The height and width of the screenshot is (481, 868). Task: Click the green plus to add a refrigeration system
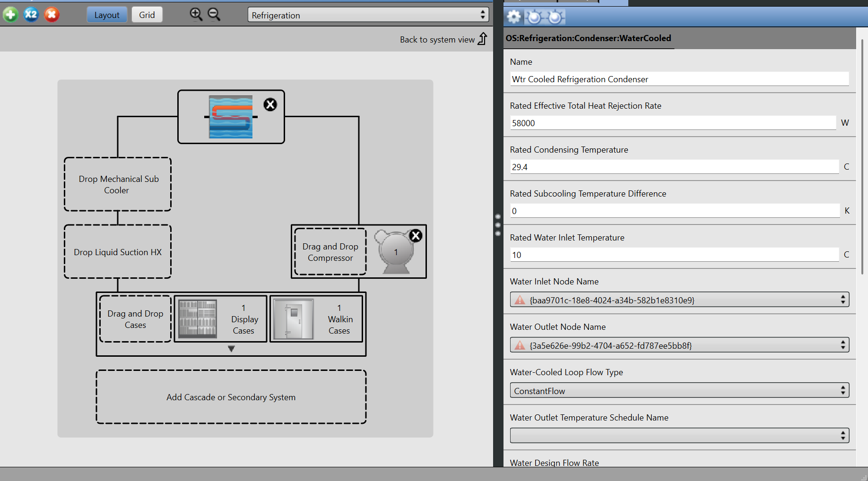click(x=10, y=15)
